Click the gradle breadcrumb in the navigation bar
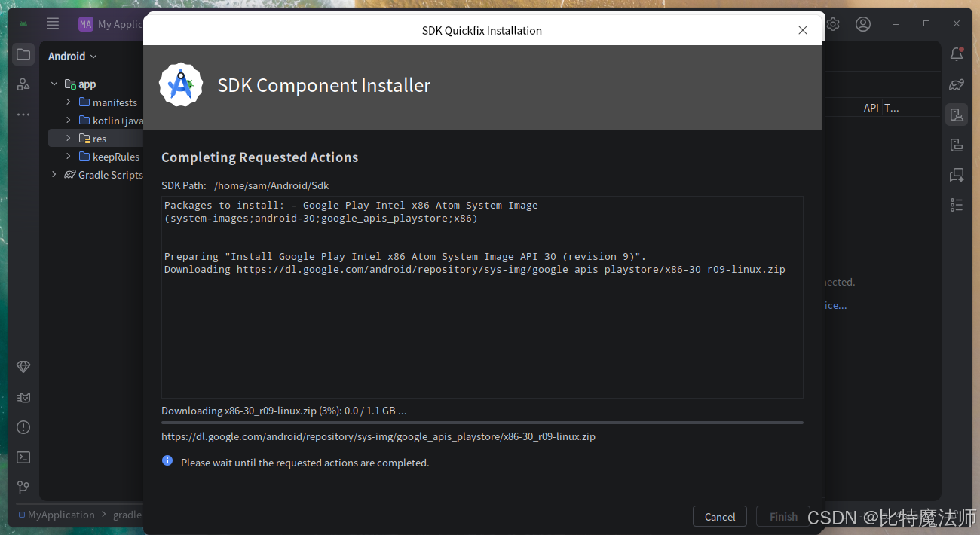 127,515
